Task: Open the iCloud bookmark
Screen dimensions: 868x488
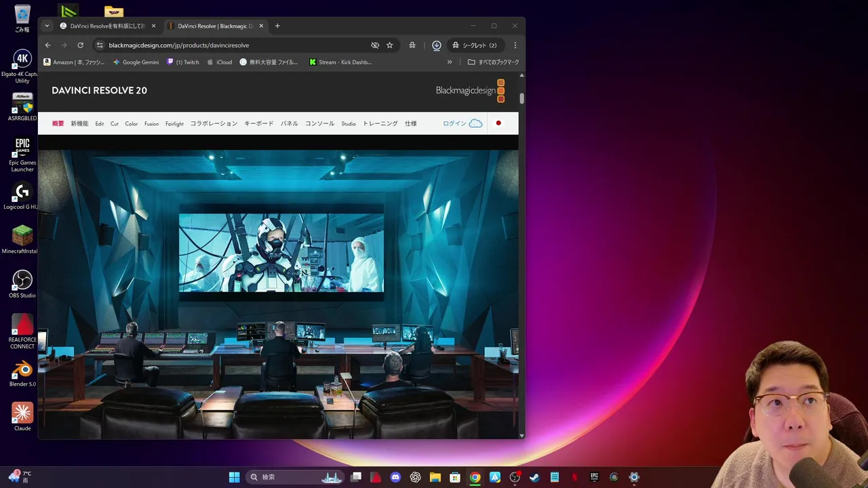Action: click(x=220, y=62)
